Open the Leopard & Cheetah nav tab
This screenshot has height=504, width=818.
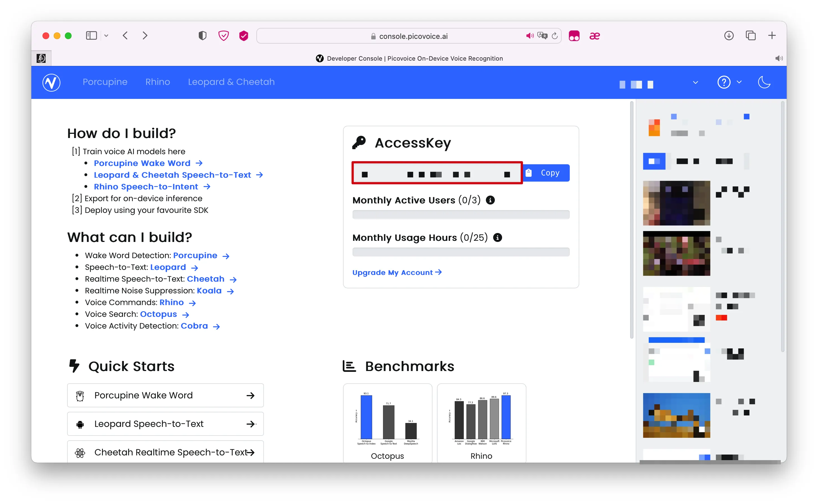pyautogui.click(x=231, y=82)
